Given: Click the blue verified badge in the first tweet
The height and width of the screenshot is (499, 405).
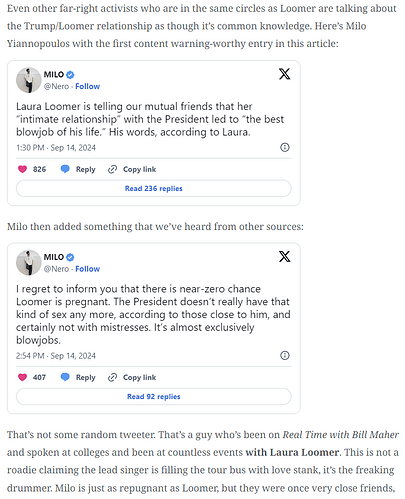Looking at the screenshot, I should click(x=70, y=75).
